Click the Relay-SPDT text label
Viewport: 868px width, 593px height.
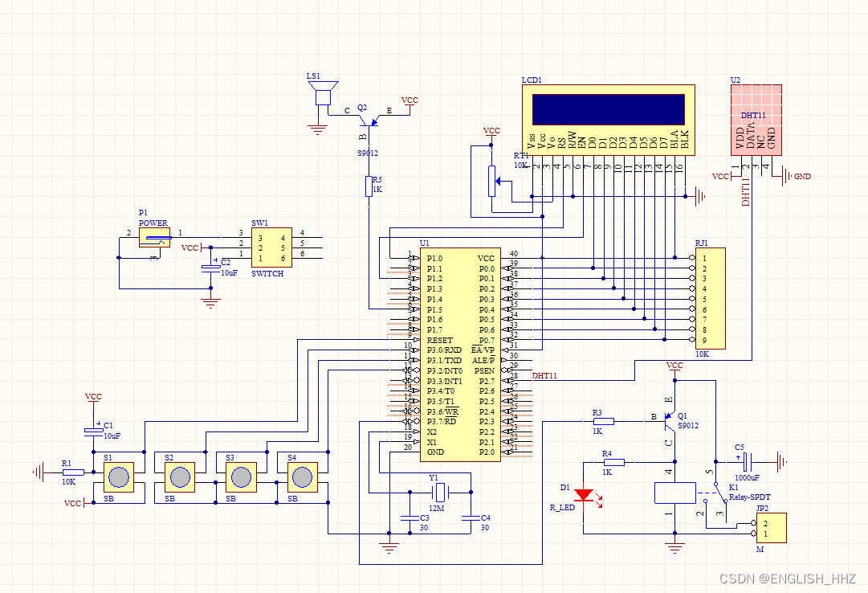[749, 497]
